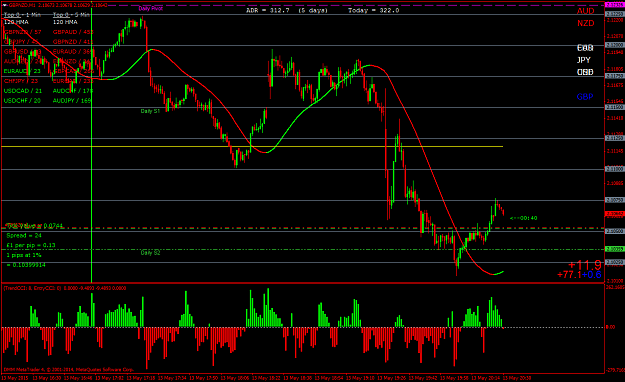Select the AUD currency label
Screen dimensions: 625x382
coord(585,11)
